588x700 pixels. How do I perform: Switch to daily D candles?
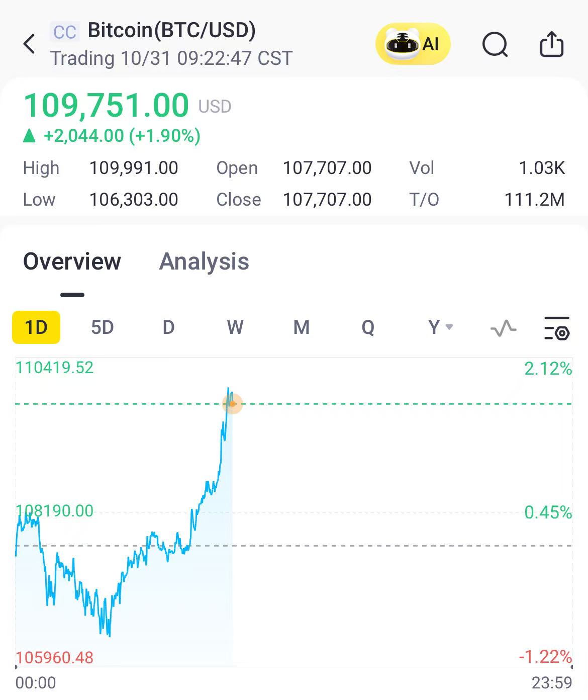click(168, 327)
